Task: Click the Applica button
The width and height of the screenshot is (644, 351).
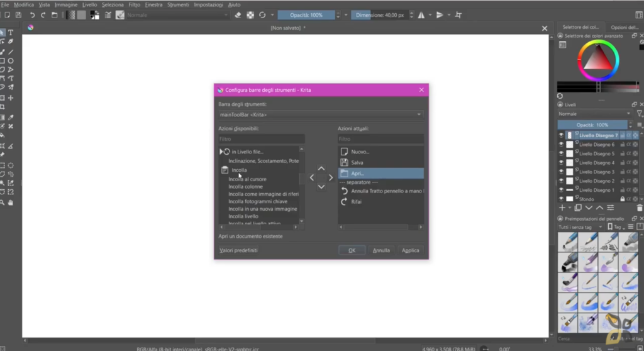Action: pyautogui.click(x=410, y=250)
